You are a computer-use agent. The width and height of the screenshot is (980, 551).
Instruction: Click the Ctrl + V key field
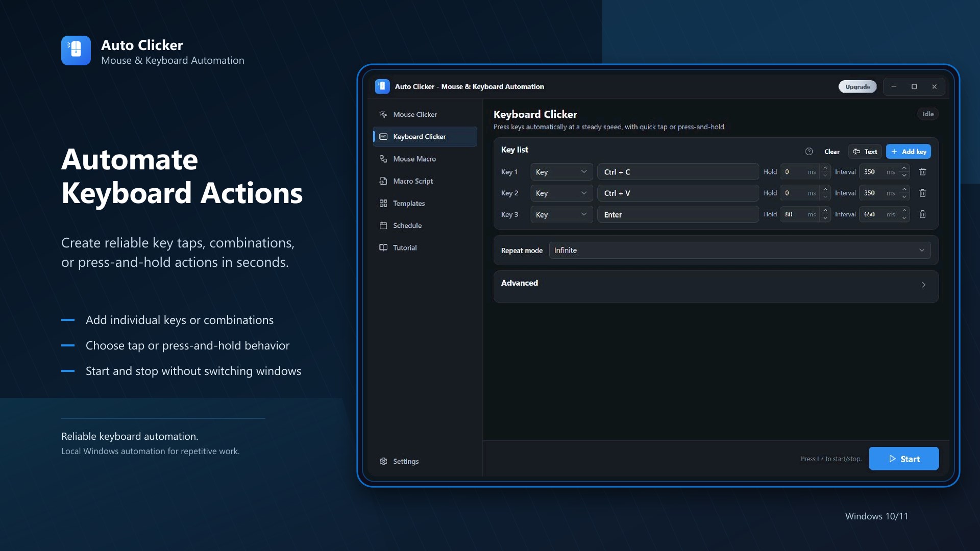[x=678, y=193]
